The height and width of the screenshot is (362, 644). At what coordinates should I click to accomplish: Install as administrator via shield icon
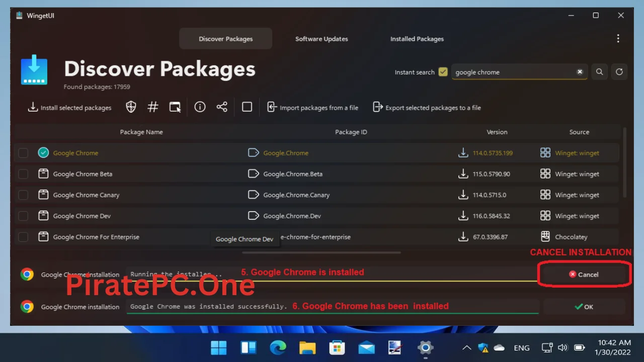point(131,107)
